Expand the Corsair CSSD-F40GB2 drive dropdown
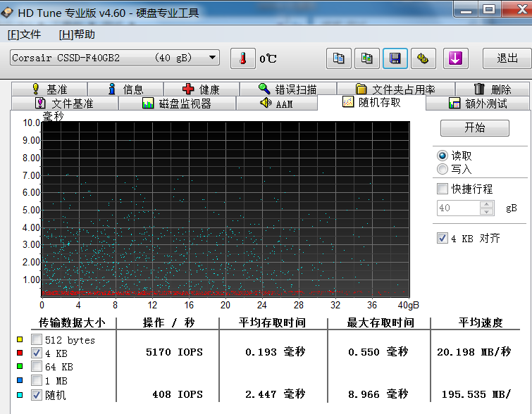Image resolution: width=532 pixels, height=414 pixels. click(x=212, y=58)
